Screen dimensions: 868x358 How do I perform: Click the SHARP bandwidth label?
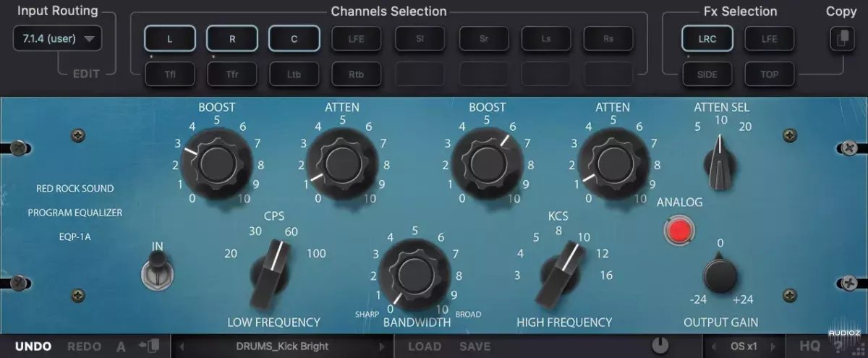(x=367, y=315)
